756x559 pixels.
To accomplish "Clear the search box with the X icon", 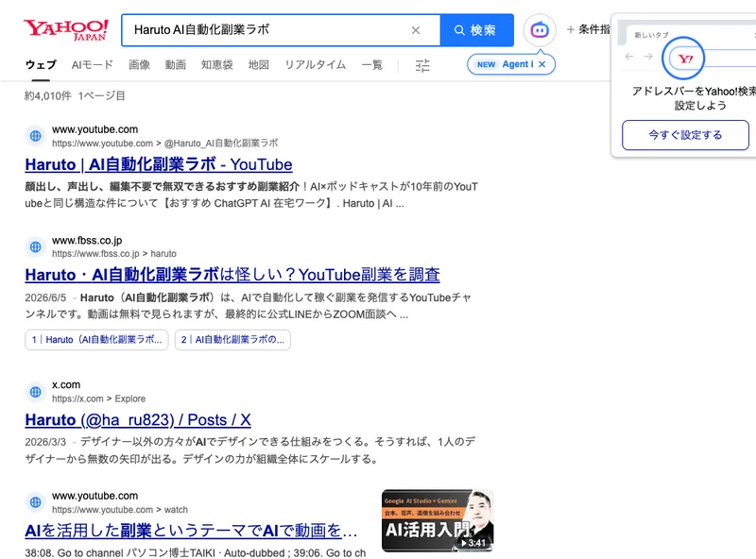I will [416, 30].
